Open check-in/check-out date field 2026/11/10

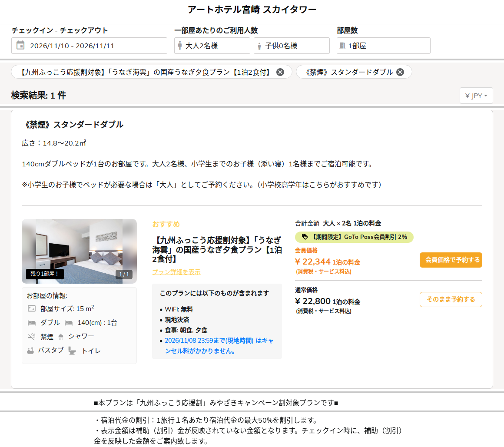89,46
